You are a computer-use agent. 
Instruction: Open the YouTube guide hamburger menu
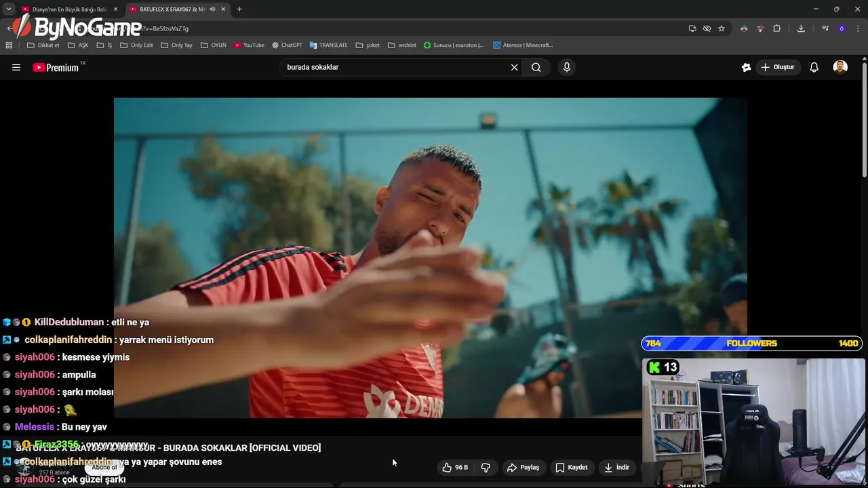16,67
